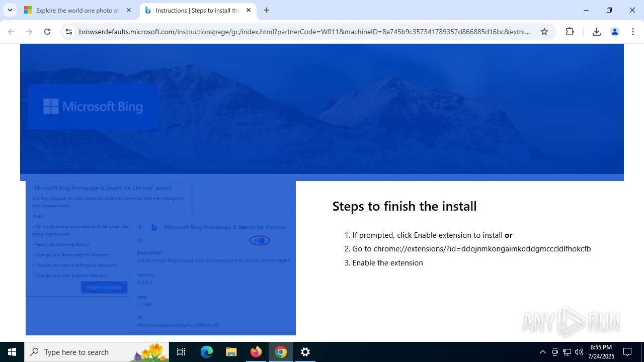This screenshot has height=362, width=644.
Task: Click the Microsoft Bing logo banner
Action: point(93,107)
